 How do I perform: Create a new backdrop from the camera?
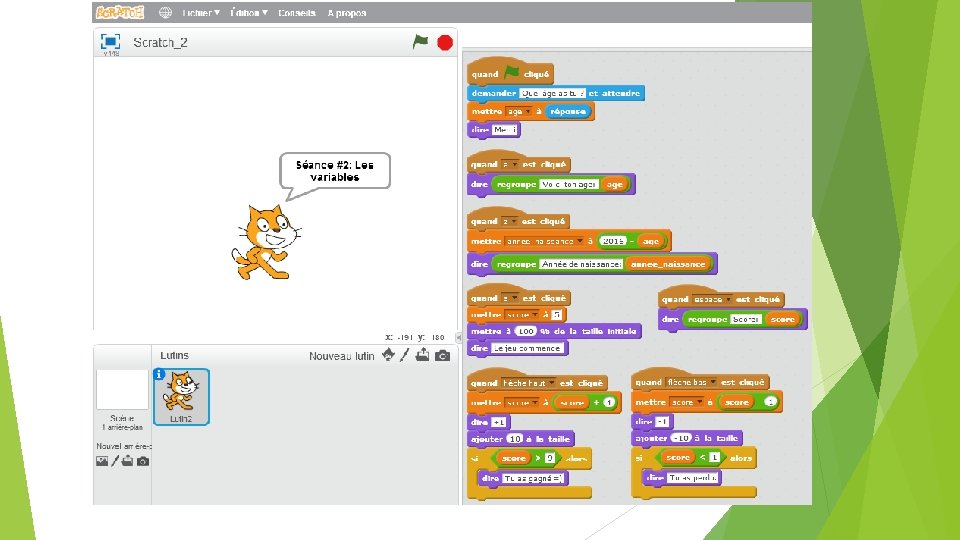(143, 461)
